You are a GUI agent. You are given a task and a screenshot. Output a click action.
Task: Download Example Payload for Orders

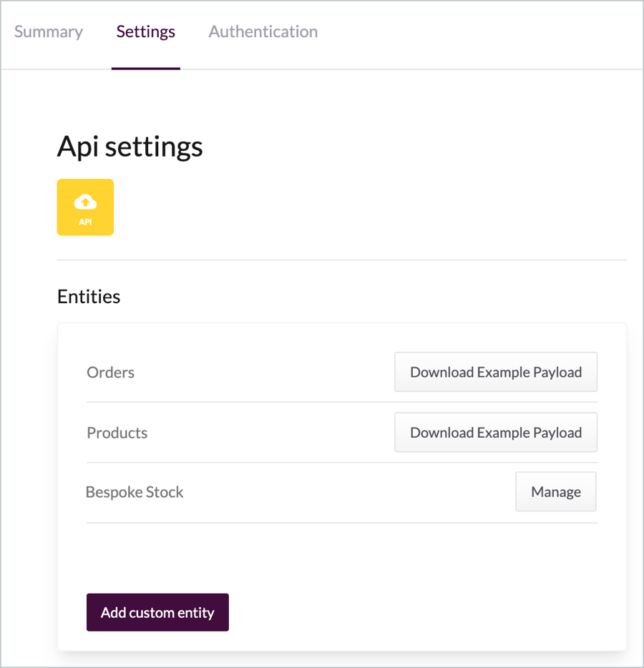(x=495, y=372)
